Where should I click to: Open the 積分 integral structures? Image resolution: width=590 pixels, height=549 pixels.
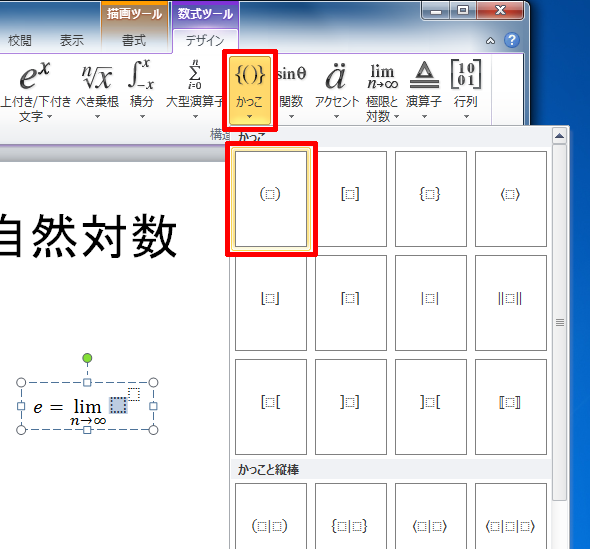pos(141,90)
